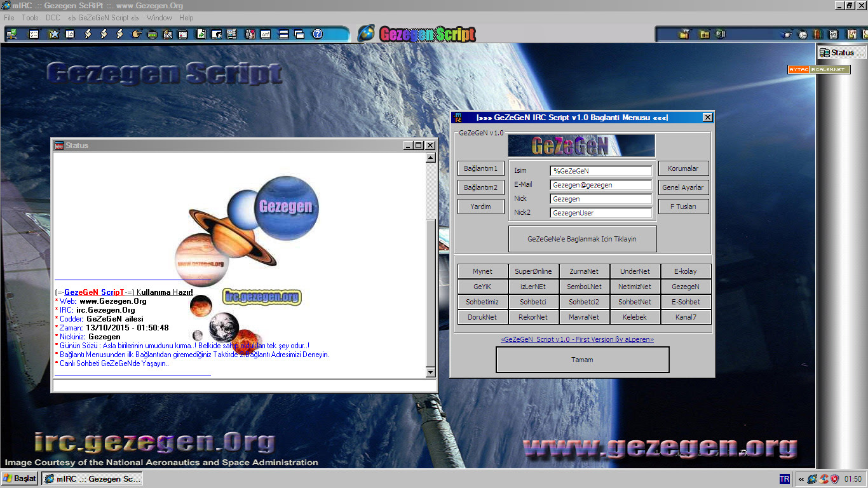Image resolution: width=868 pixels, height=488 pixels.
Task: Select the Kelebek network button
Action: [x=635, y=317]
